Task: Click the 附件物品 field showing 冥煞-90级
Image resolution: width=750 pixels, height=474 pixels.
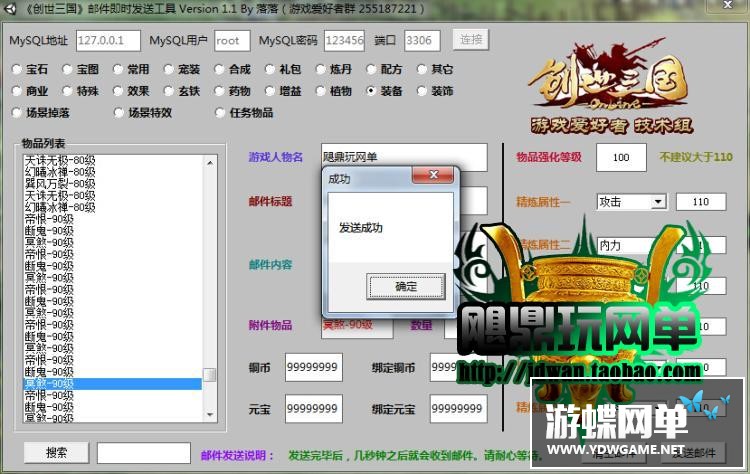Action: 357,326
